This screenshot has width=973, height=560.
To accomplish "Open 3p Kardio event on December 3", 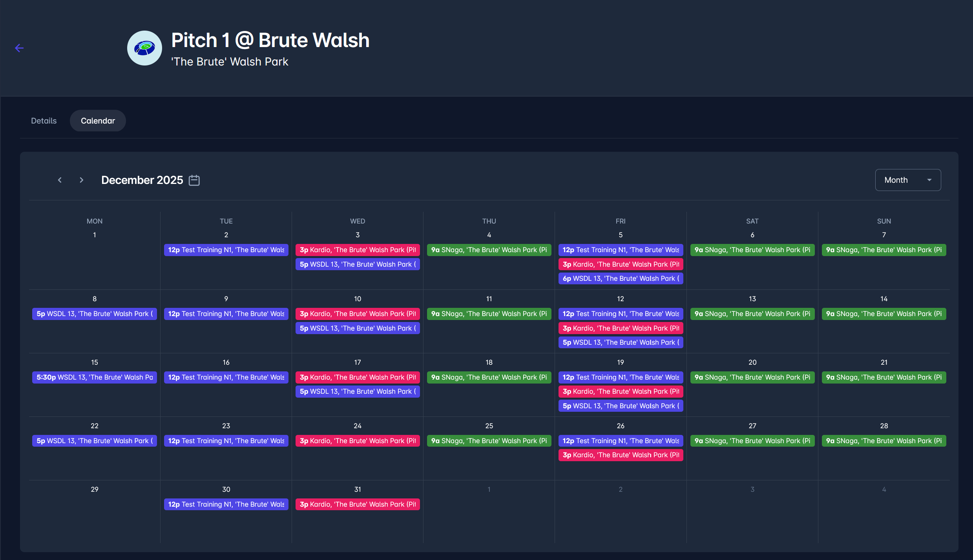I will tap(358, 250).
